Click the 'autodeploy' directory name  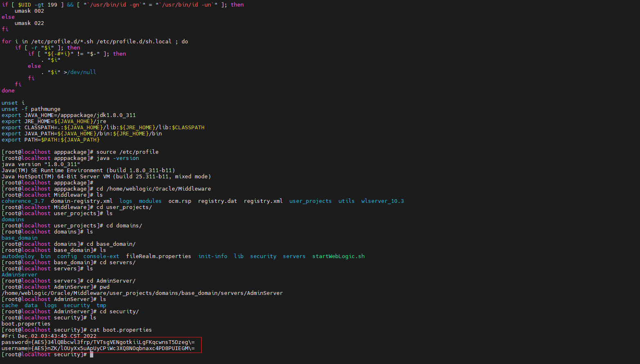18,256
